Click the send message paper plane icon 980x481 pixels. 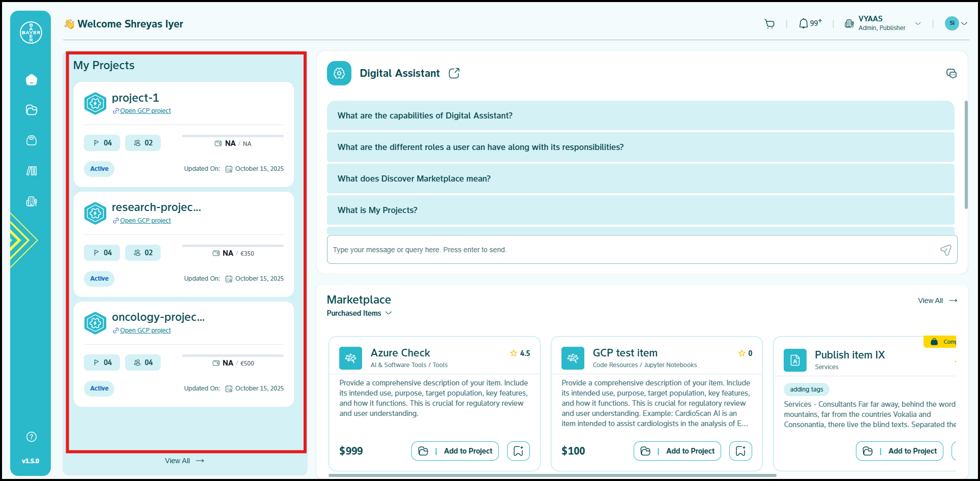[x=945, y=250]
